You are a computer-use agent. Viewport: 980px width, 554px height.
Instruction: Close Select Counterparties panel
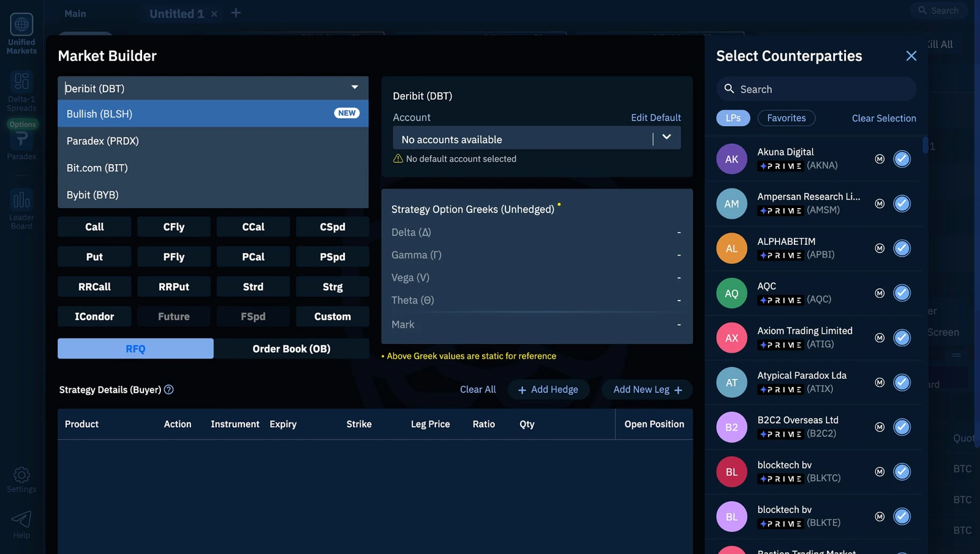click(911, 56)
